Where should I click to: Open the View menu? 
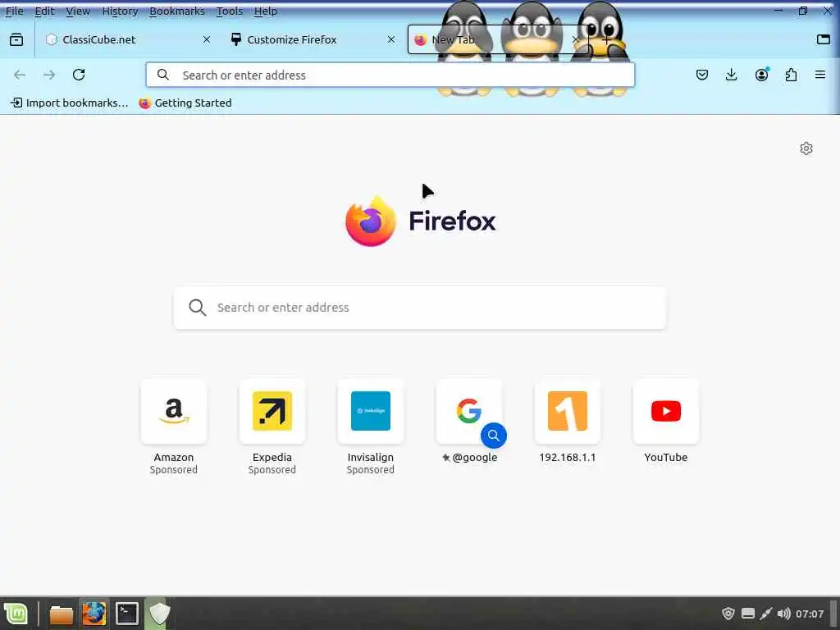[78, 11]
